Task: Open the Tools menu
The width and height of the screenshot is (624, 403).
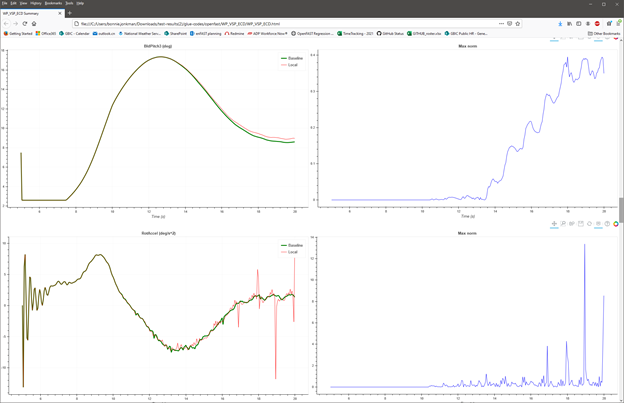Action: coord(69,3)
